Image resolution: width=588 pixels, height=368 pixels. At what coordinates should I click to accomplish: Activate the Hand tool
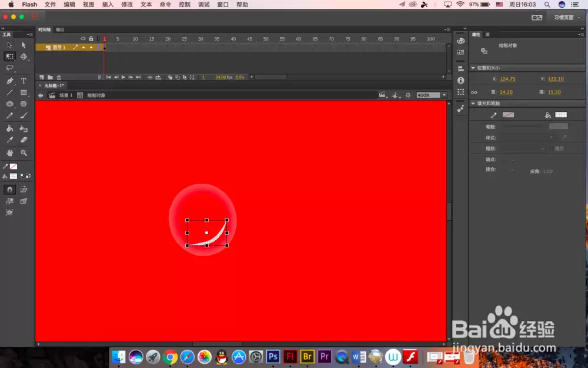pyautogui.click(x=10, y=153)
